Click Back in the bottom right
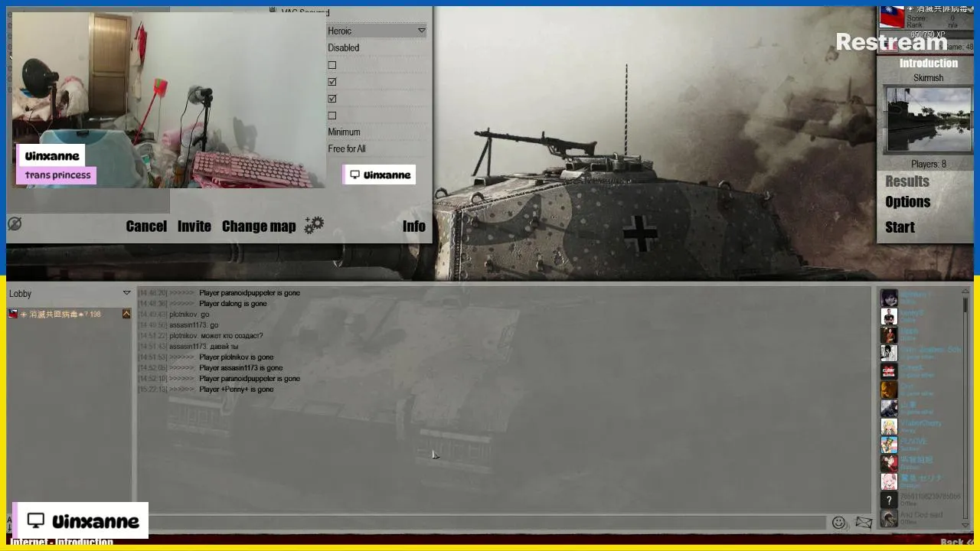Screen dimensions: 980x551 click(x=956, y=543)
